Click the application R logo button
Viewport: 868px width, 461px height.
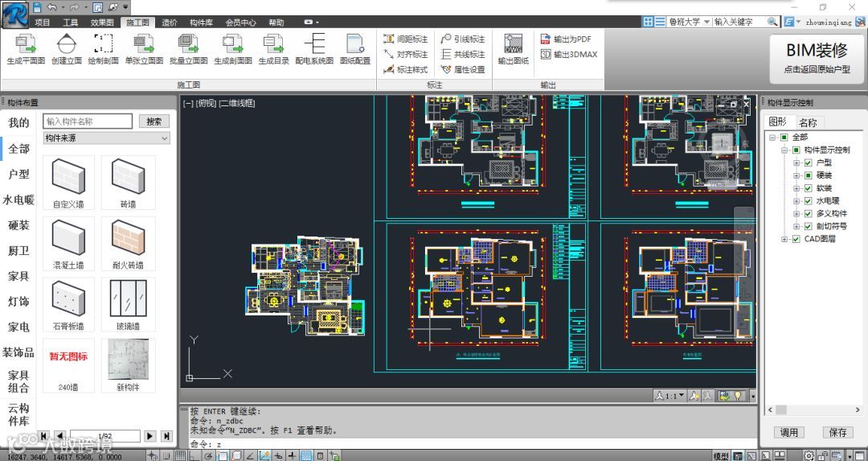(15, 14)
